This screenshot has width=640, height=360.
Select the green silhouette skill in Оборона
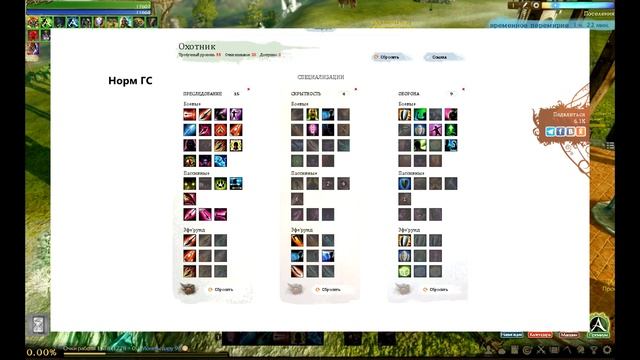click(420, 145)
